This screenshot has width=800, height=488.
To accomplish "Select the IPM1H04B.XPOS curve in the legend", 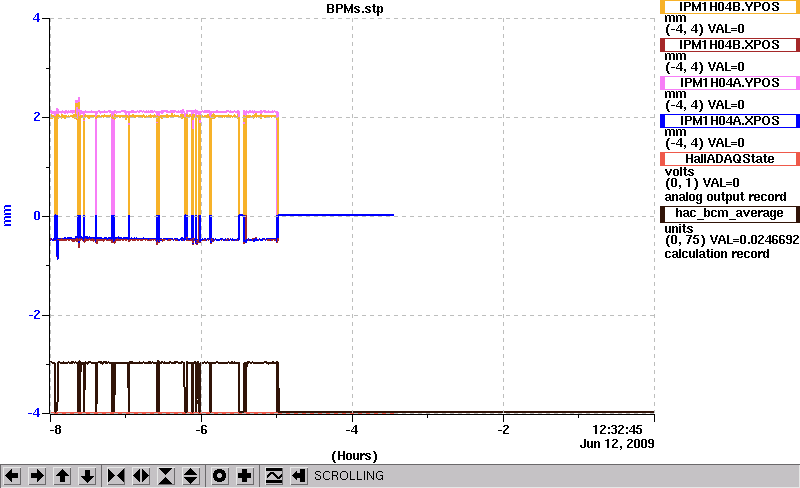I will point(730,45).
